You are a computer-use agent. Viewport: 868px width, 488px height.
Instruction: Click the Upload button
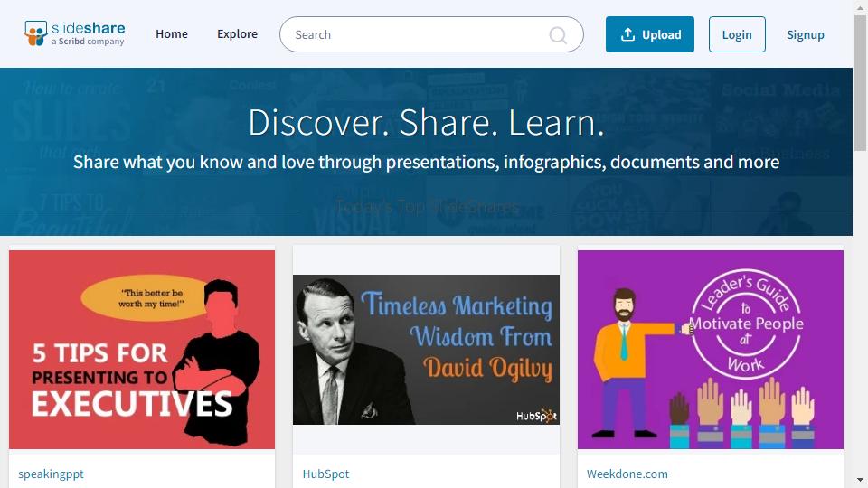click(650, 34)
